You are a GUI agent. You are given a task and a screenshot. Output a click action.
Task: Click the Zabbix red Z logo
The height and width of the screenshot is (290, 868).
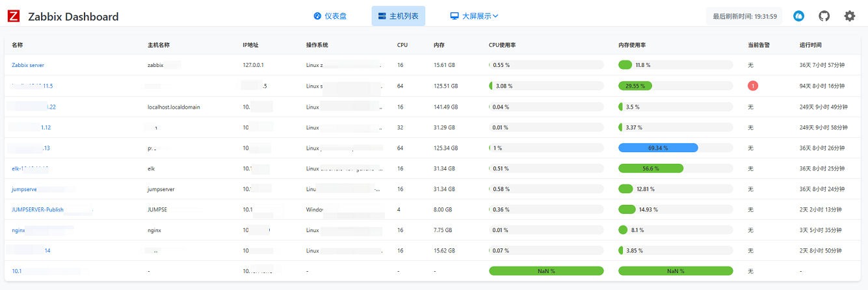coord(14,16)
